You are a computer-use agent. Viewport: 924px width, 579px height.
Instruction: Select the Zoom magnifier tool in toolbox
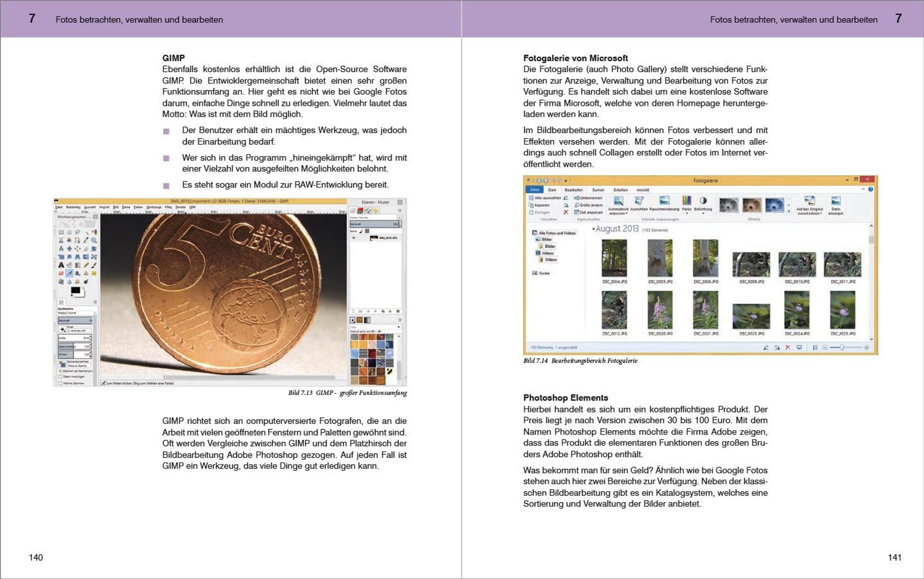point(94,240)
